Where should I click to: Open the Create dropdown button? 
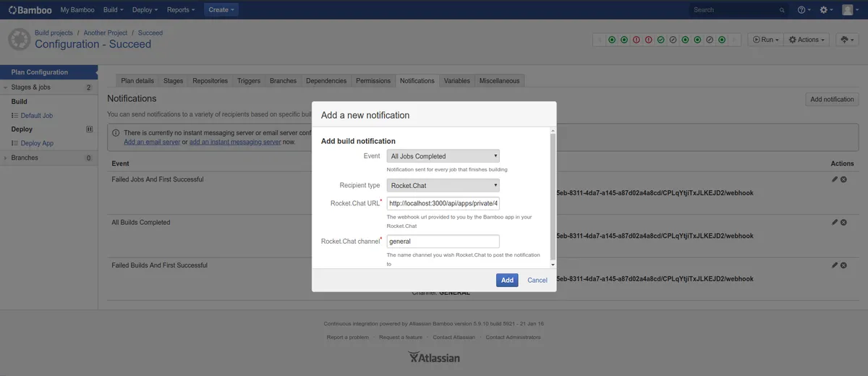(221, 10)
